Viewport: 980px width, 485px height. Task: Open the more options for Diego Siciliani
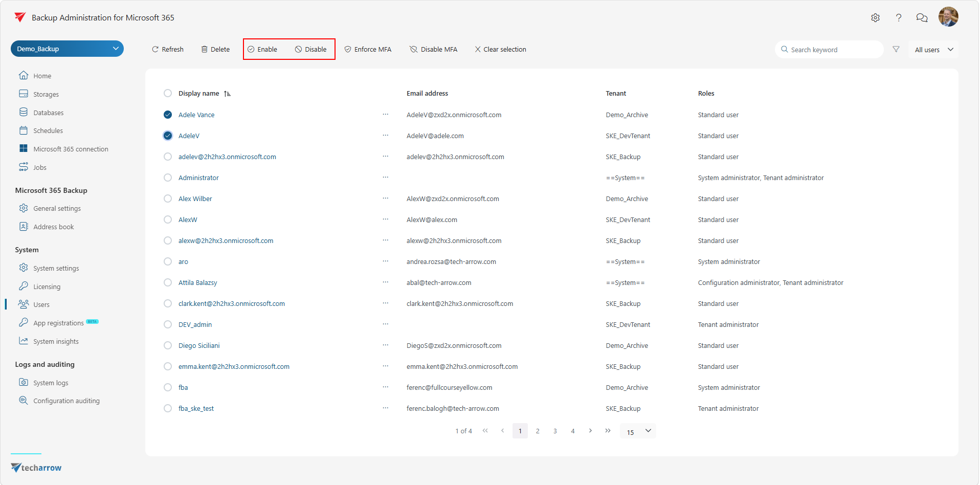click(386, 345)
